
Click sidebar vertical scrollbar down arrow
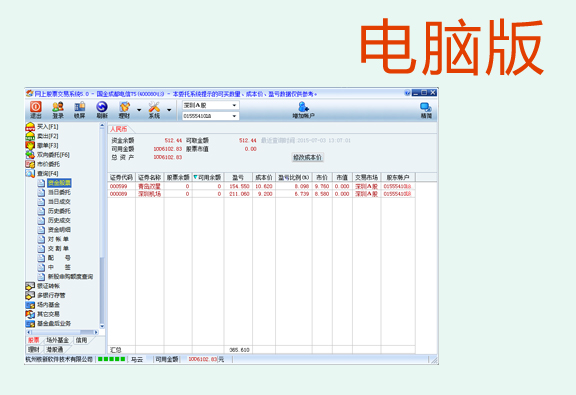(102, 326)
